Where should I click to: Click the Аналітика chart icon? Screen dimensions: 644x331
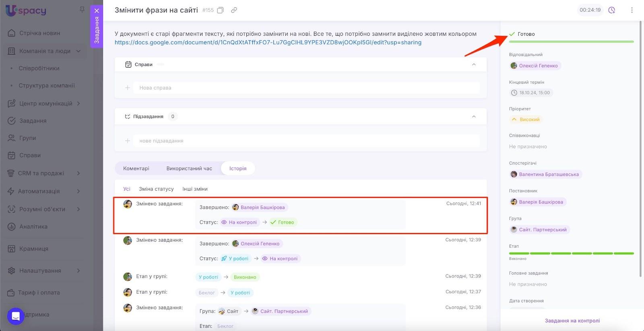(12, 226)
